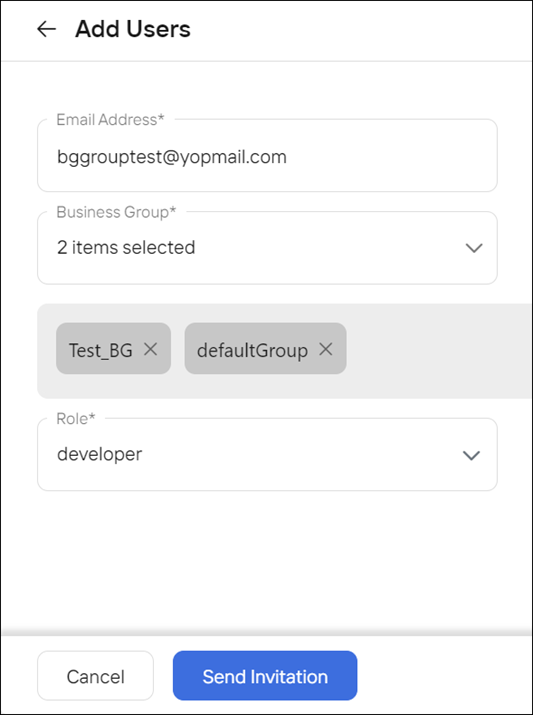Open the Role list showing 'developer'
Viewport: 533px width, 715px height.
click(267, 455)
